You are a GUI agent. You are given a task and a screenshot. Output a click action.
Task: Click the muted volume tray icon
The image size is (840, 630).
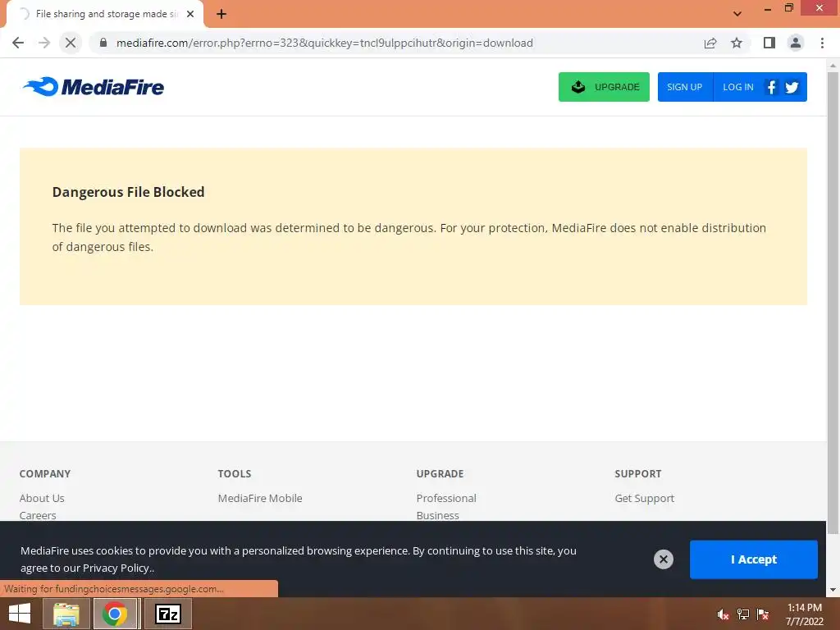click(724, 614)
